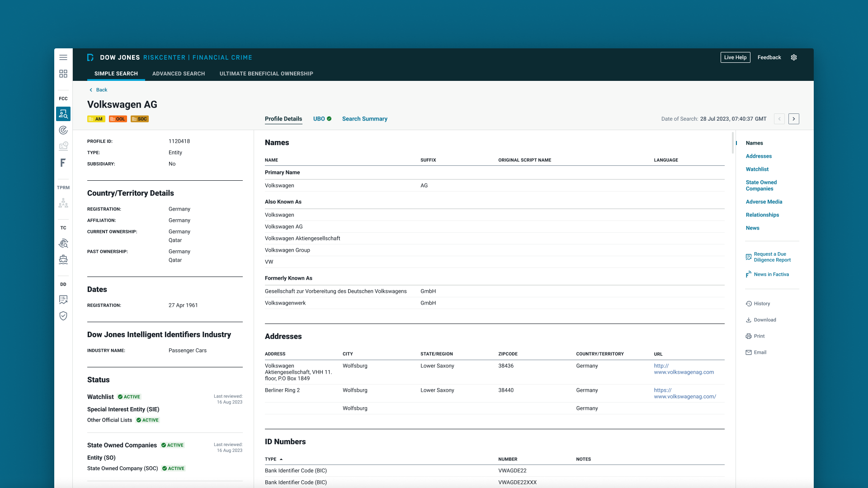The height and width of the screenshot is (488, 868).
Task: Open the shield check sidebar icon
Action: pos(63,316)
